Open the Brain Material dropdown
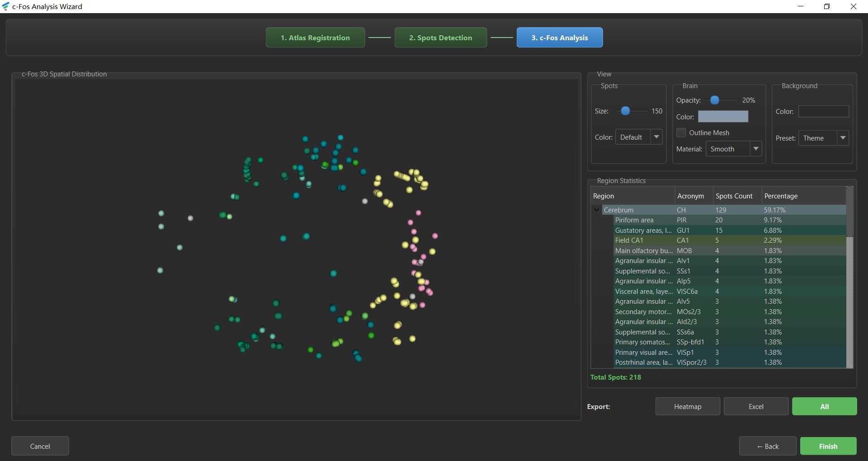Image resolution: width=868 pixels, height=461 pixels. click(734, 149)
